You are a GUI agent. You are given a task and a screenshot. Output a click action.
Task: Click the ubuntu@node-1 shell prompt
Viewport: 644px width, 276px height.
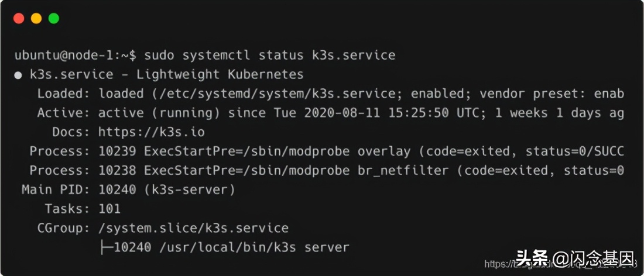coord(75,56)
